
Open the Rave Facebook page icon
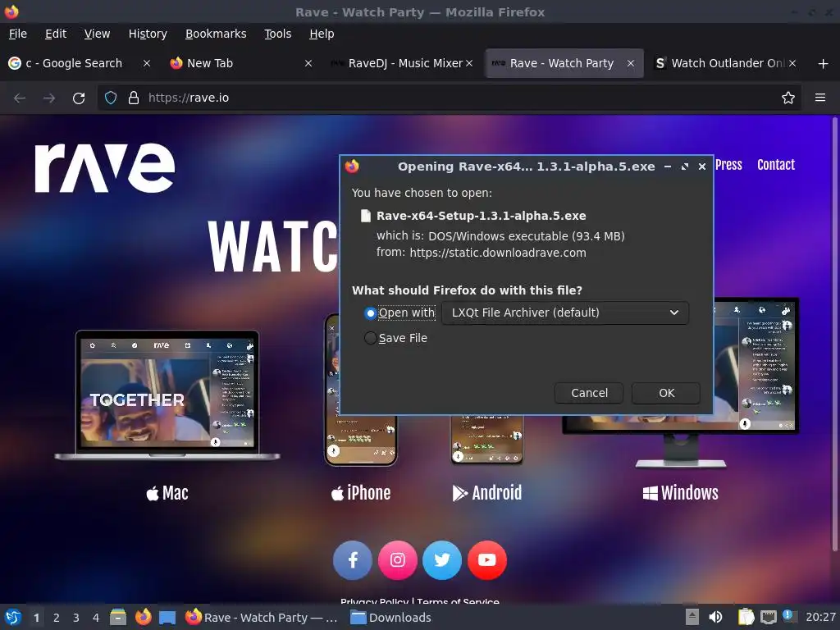click(353, 559)
